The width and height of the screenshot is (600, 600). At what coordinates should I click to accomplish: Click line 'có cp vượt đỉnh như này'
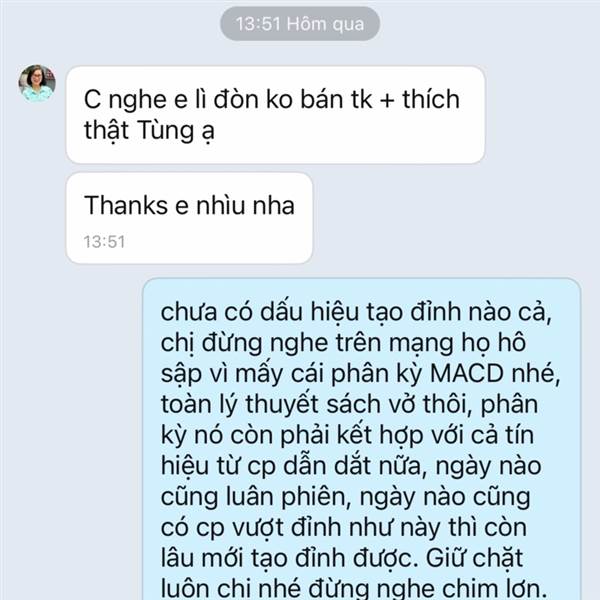click(x=344, y=528)
